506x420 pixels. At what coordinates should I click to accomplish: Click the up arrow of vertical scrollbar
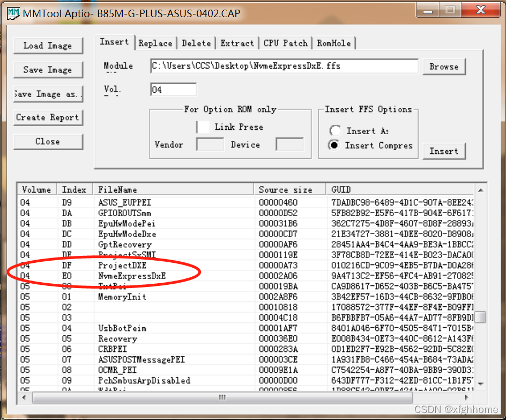[480, 190]
